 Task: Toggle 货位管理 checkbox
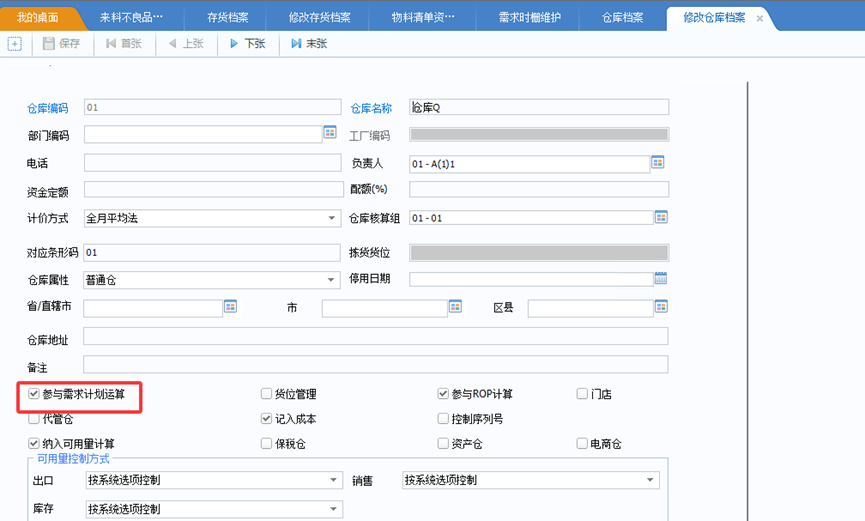pyautogui.click(x=266, y=394)
